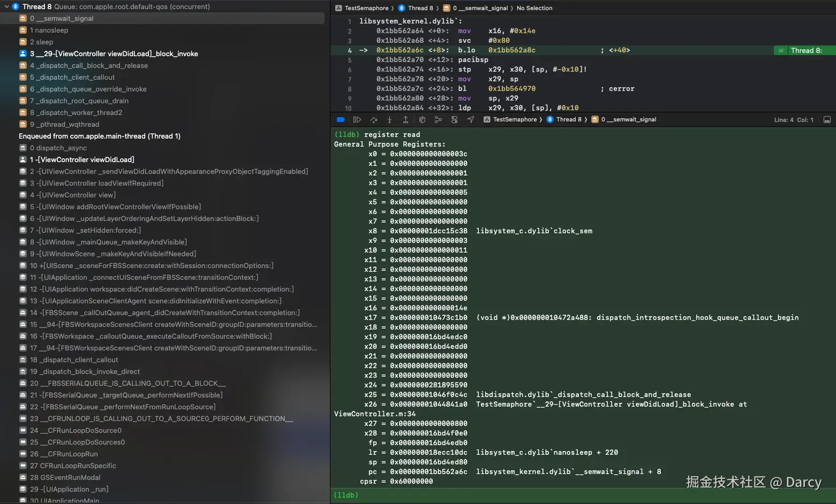This screenshot has height=504, width=836.
Task: Toggle breakpoints activation in debug bar
Action: (341, 120)
